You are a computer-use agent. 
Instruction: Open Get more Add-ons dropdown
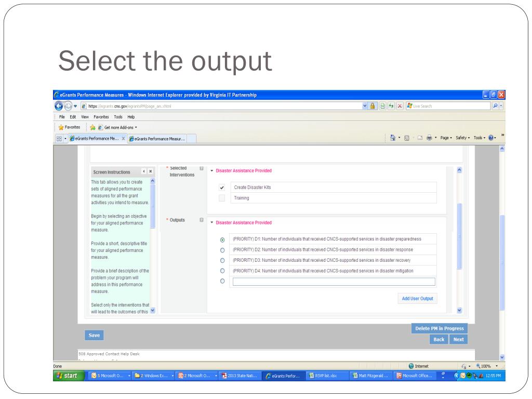(118, 128)
